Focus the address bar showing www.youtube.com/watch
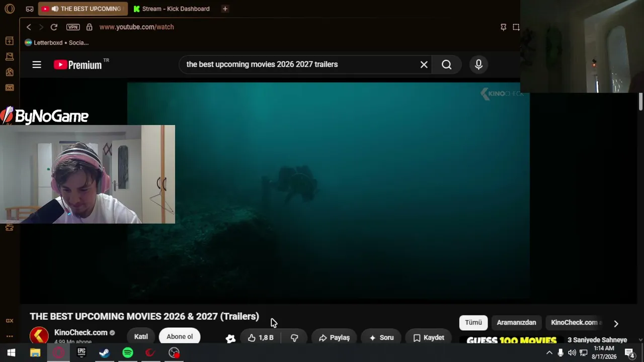The height and width of the screenshot is (362, 644). [x=136, y=27]
